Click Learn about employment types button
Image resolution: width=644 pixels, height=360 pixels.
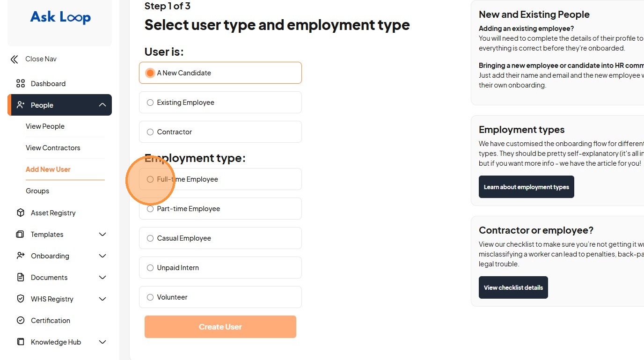pyautogui.click(x=526, y=187)
